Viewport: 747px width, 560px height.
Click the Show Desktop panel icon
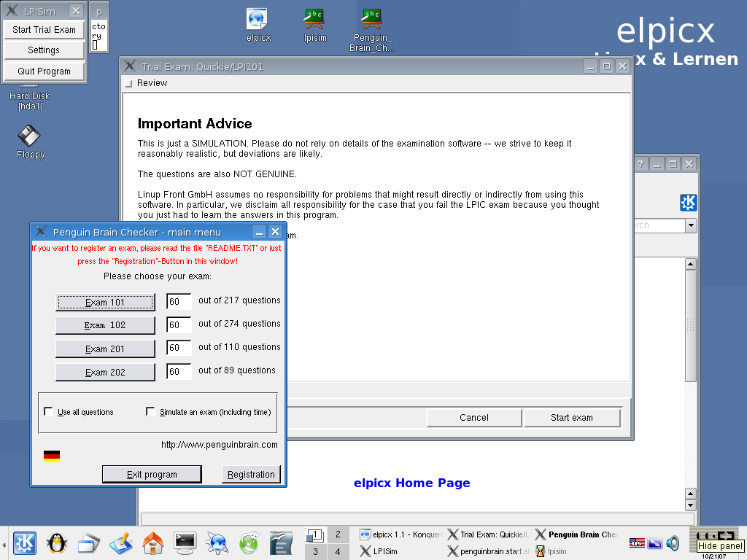tap(88, 542)
